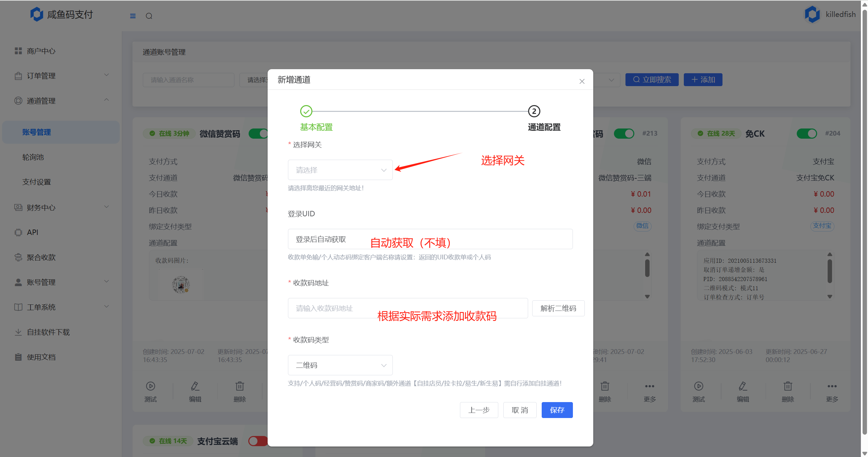Click the test play icon on 免CK card
The width and height of the screenshot is (868, 457).
(698, 386)
